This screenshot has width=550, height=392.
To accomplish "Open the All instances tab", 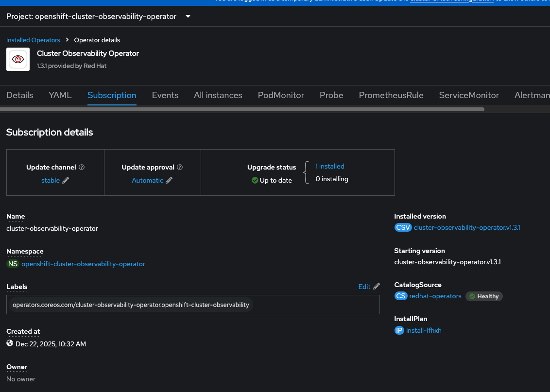I will [218, 95].
